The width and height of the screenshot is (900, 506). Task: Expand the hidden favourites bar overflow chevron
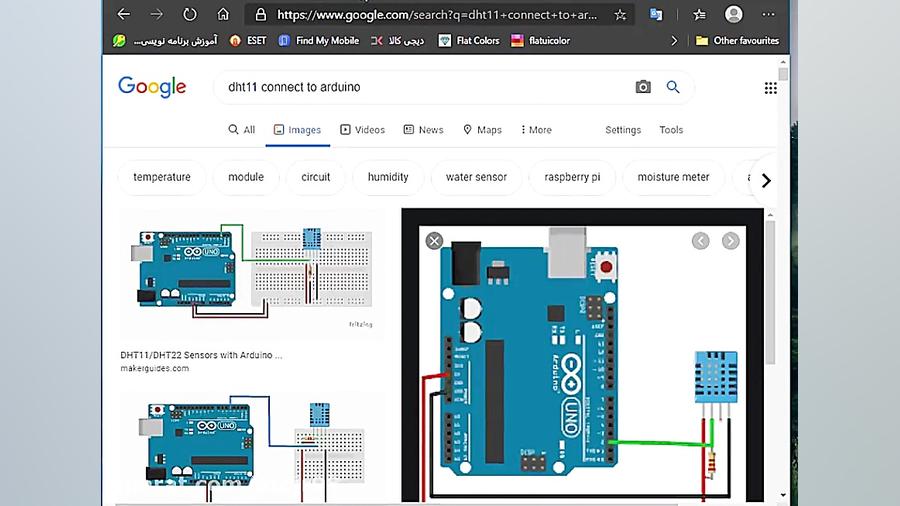674,41
